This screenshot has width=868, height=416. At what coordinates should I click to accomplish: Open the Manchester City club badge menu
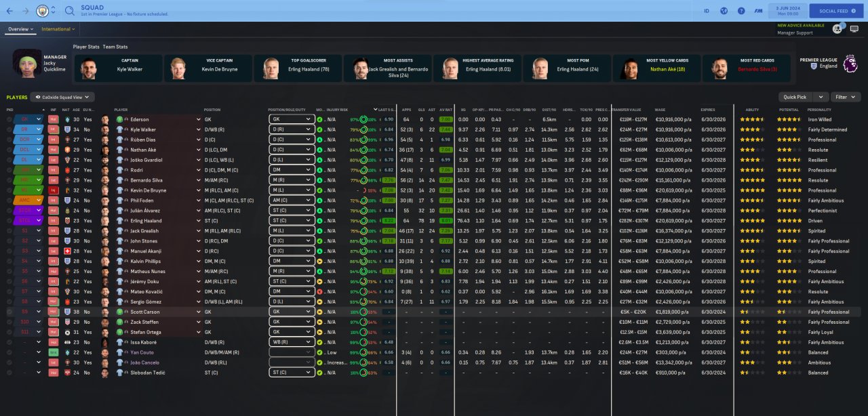[x=43, y=11]
